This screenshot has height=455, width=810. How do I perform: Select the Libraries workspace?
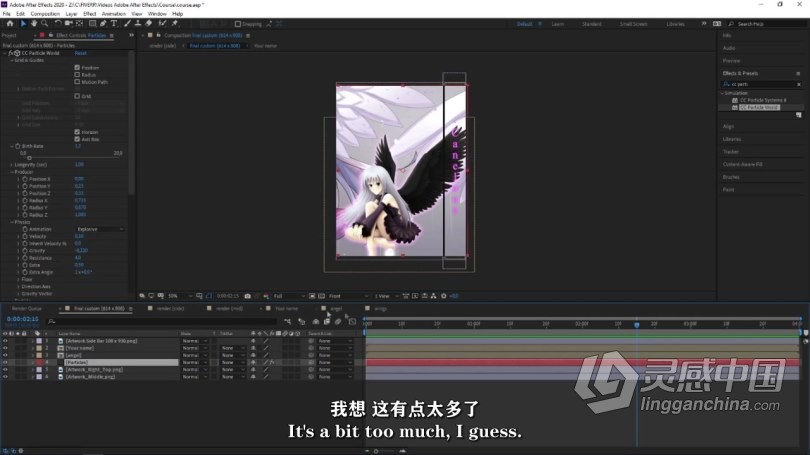(x=675, y=24)
